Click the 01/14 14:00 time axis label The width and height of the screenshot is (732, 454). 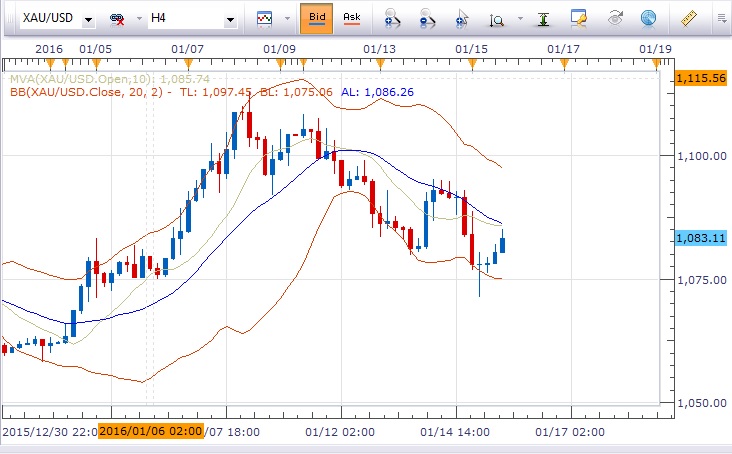[x=455, y=432]
